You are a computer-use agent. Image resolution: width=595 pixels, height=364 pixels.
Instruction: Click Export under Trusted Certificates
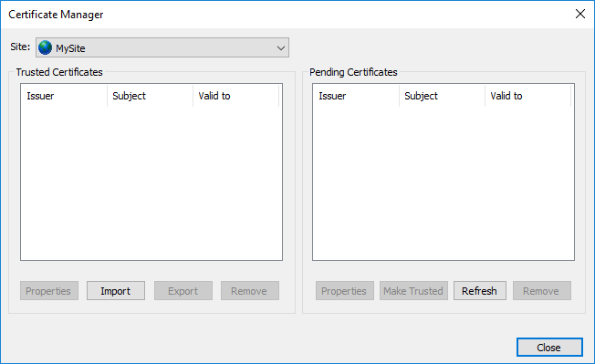click(183, 291)
